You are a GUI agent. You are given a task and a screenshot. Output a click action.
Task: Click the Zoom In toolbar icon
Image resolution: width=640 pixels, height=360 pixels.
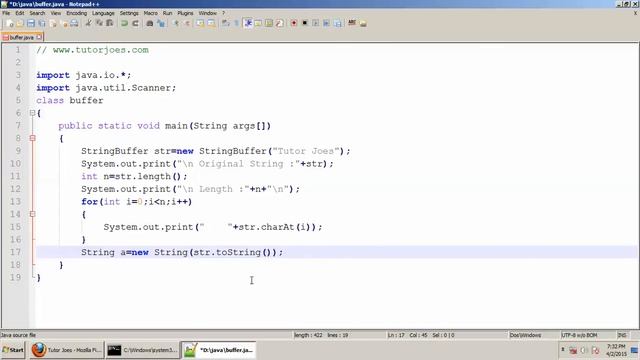click(176, 23)
